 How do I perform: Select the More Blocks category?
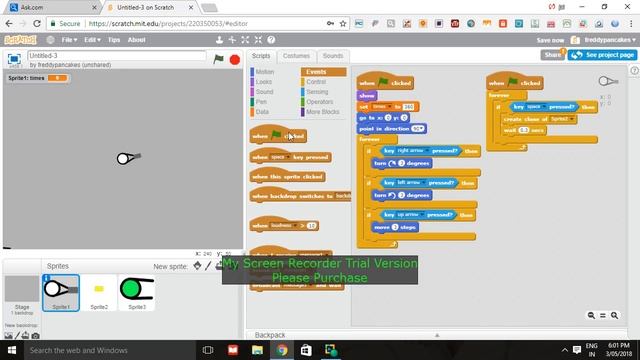322,112
